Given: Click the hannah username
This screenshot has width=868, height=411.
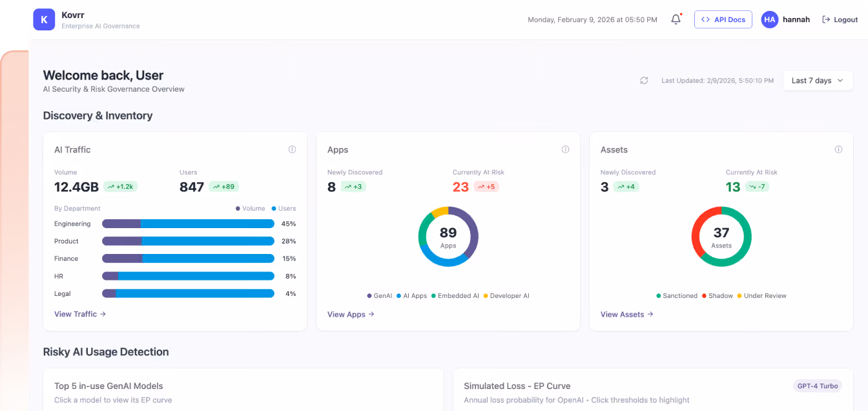Looking at the screenshot, I should [796, 19].
